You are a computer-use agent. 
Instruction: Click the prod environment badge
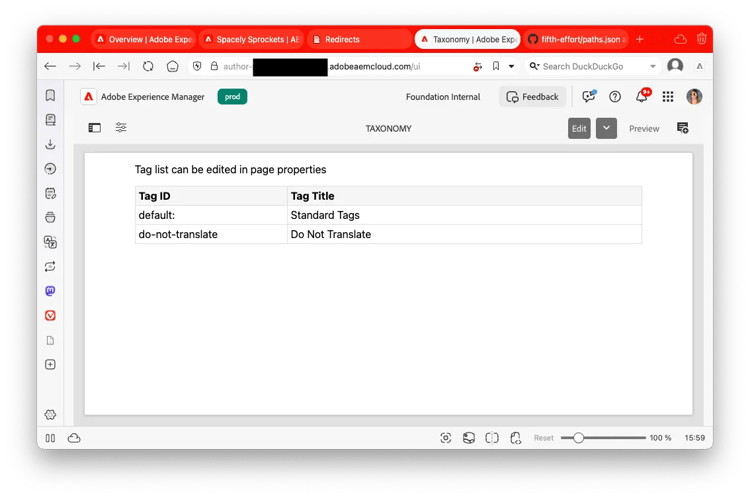232,97
